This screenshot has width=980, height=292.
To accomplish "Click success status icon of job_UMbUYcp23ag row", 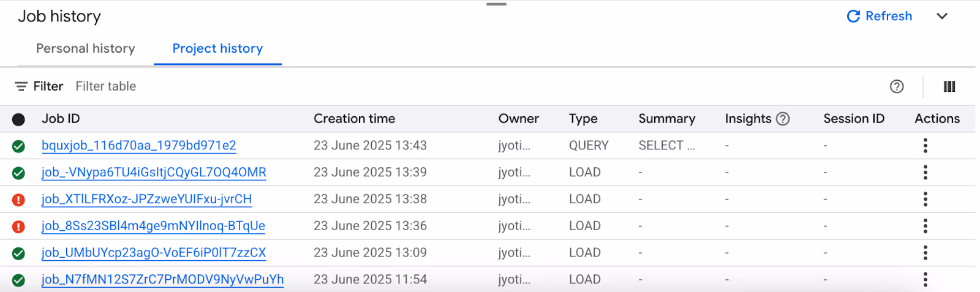I will 18,253.
